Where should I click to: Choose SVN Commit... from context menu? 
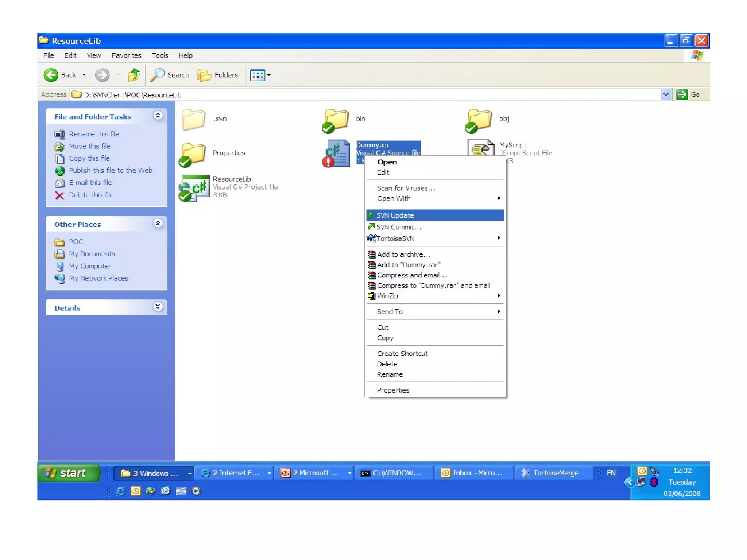click(x=398, y=227)
